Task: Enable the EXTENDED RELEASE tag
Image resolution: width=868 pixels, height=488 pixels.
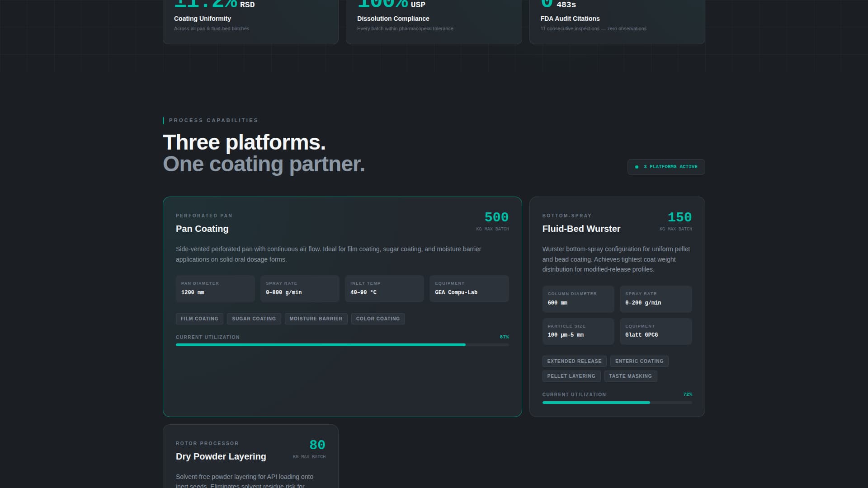Action: point(575,361)
